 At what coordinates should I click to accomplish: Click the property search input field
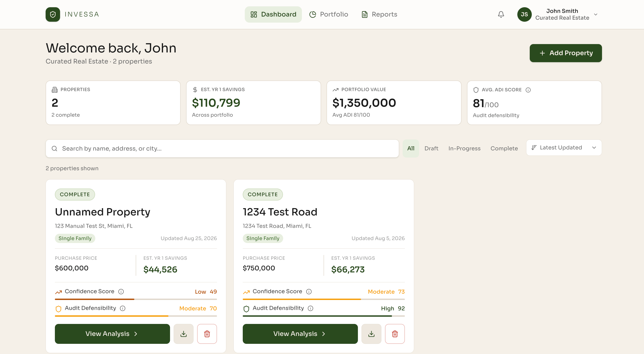(x=222, y=149)
